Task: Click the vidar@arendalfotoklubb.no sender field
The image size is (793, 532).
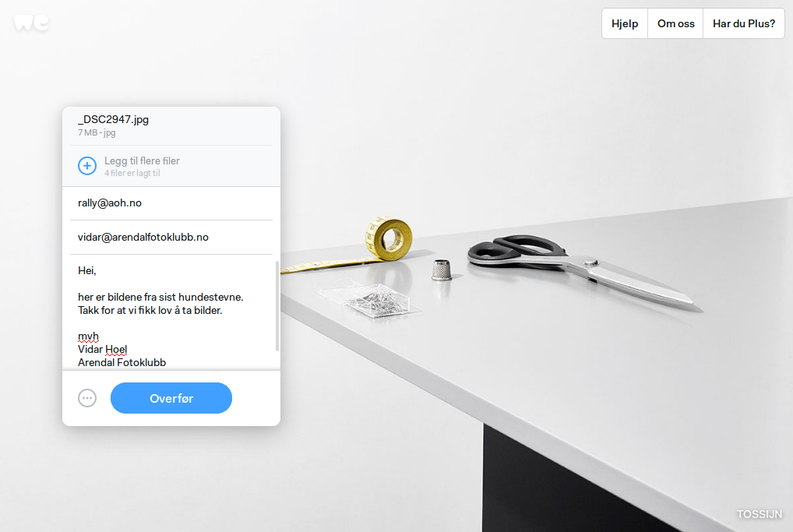Action: (x=171, y=237)
